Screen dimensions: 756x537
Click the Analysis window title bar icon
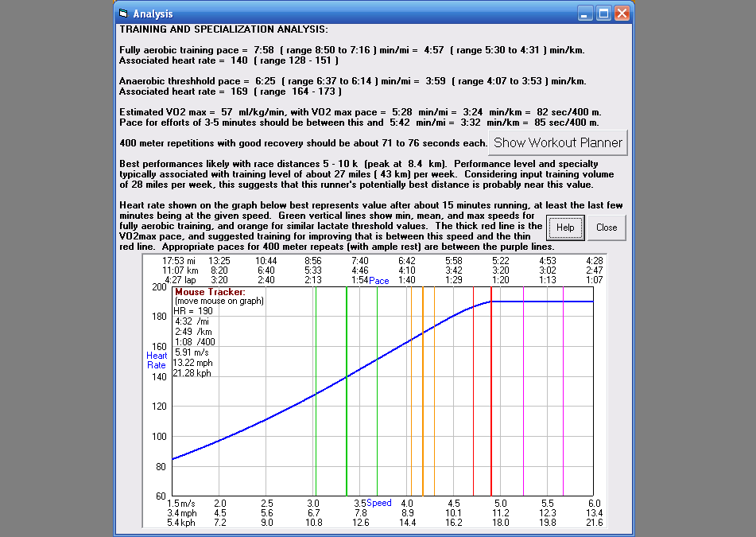pyautogui.click(x=122, y=14)
